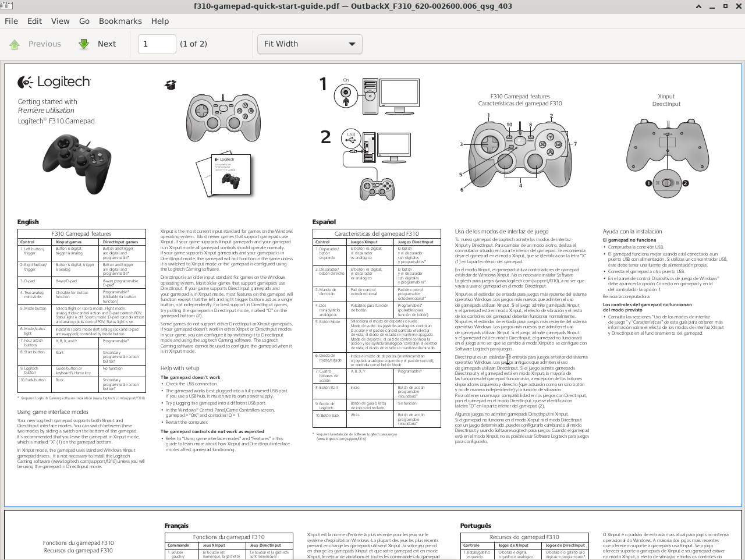Click the numbered gamepad features diagram
This screenshot has height=560, width=745.
pyautogui.click(x=520, y=151)
